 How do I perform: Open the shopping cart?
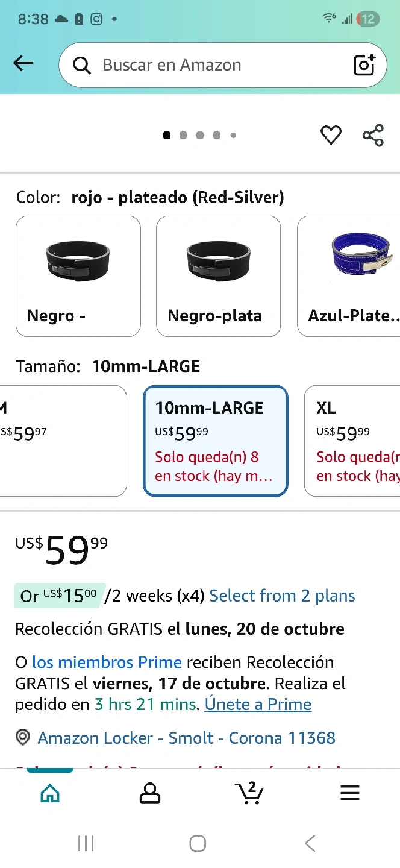(x=249, y=793)
